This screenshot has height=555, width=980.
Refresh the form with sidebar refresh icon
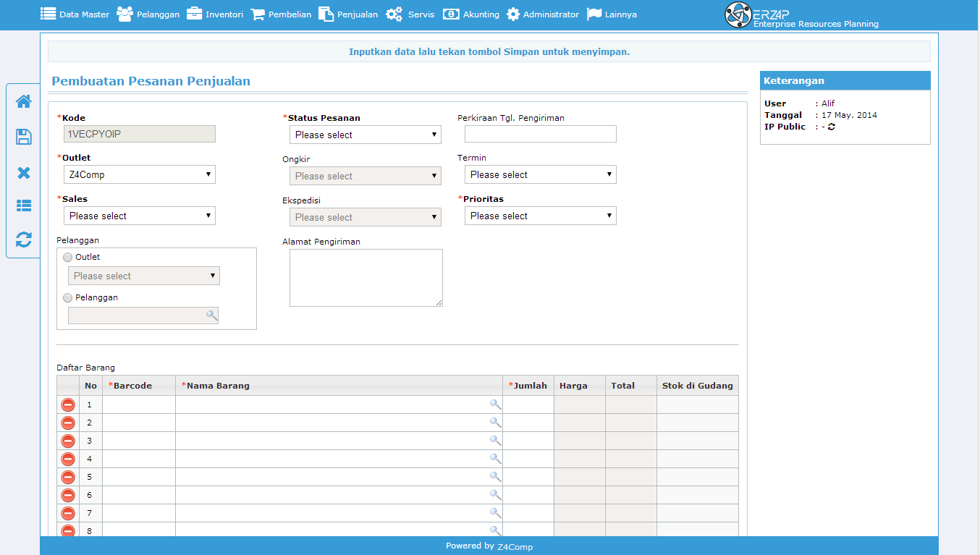click(x=24, y=240)
